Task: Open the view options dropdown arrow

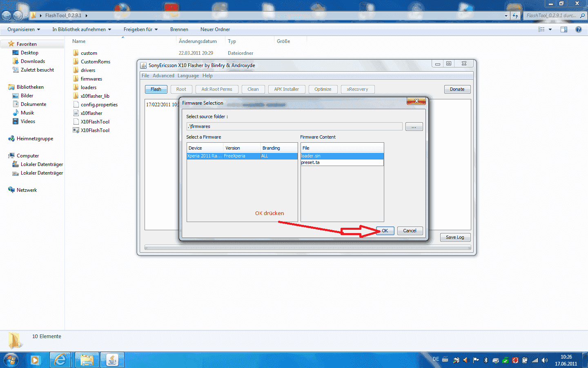Action: coord(550,29)
